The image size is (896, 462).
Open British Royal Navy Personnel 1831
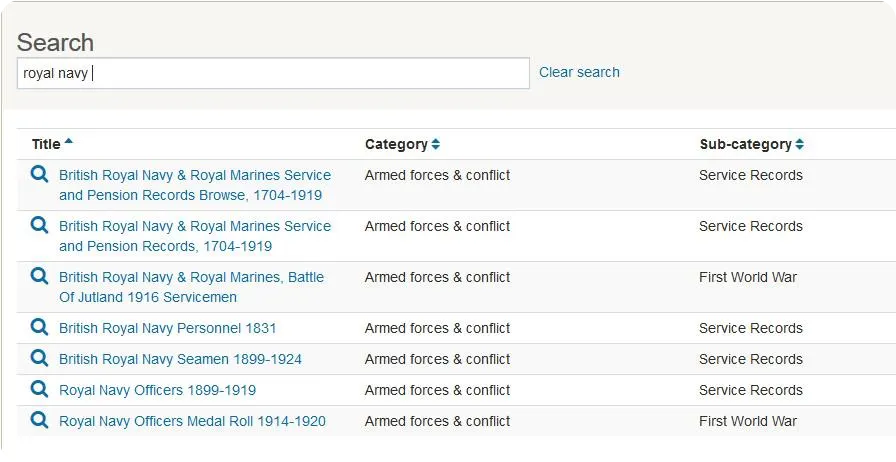pos(167,328)
